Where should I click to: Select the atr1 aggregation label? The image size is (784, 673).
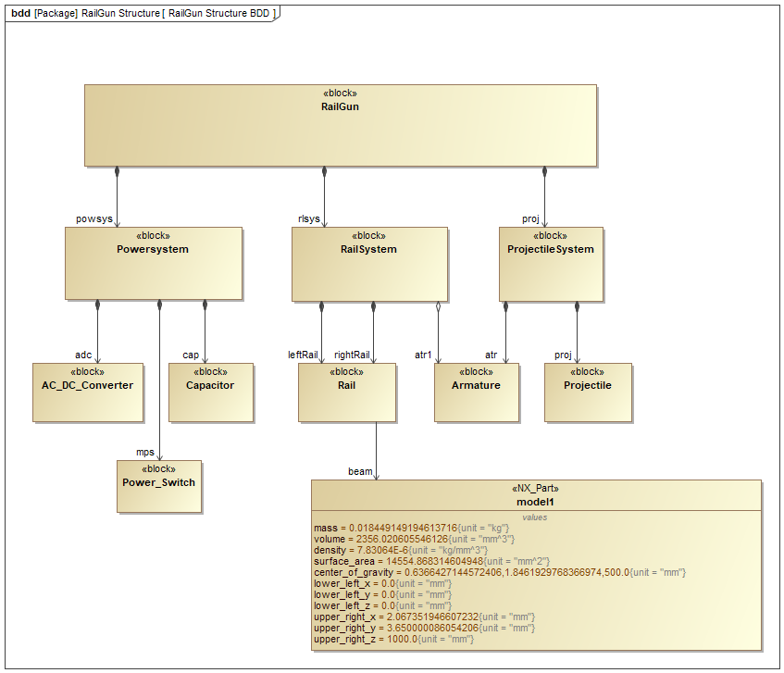coord(423,355)
